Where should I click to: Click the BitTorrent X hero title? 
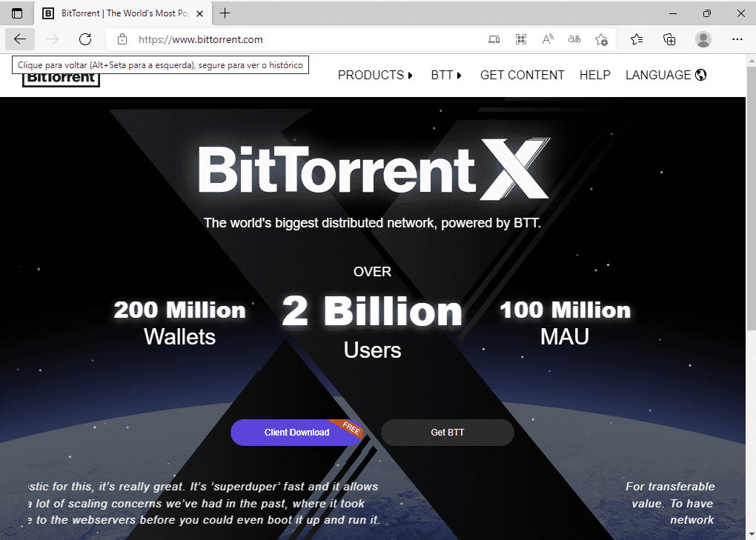[x=374, y=169]
